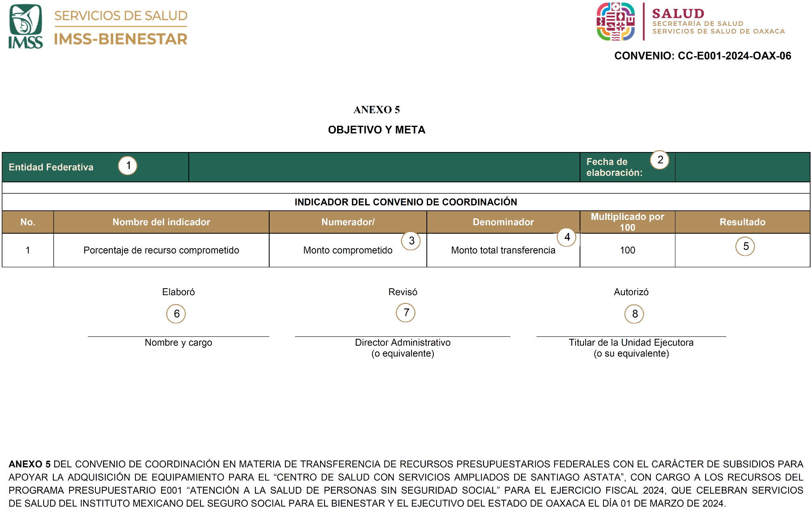Click Porcentaje de recurso comprometido cell
This screenshot has height=509, width=812.
[x=161, y=250]
